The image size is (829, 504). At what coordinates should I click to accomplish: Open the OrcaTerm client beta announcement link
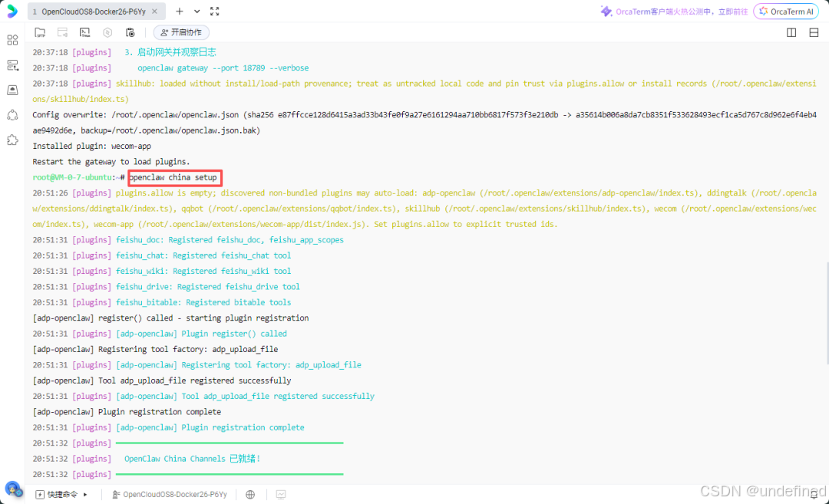tap(674, 11)
